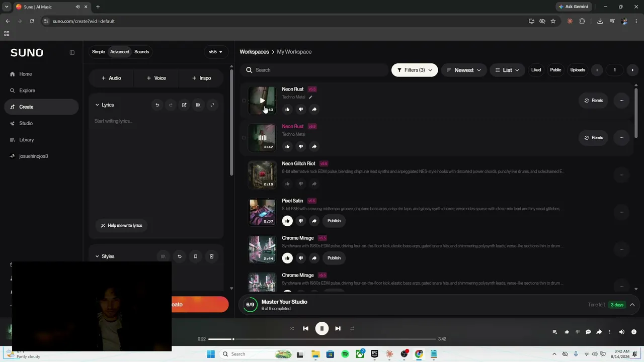Undo the last lyrics edit
Image resolution: width=644 pixels, height=362 pixels.
pyautogui.click(x=157, y=105)
